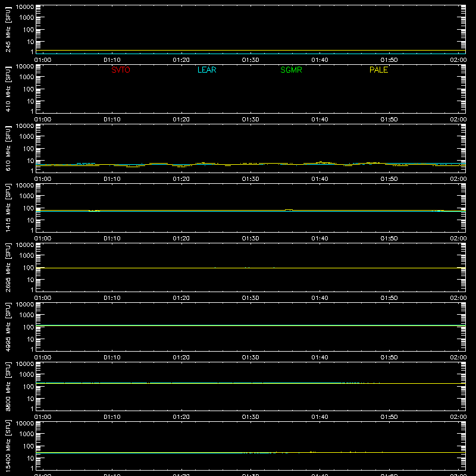Select the 610 MHz [SFU] axis title
Image resolution: width=476 pixels, height=476 pixels.
point(8,149)
